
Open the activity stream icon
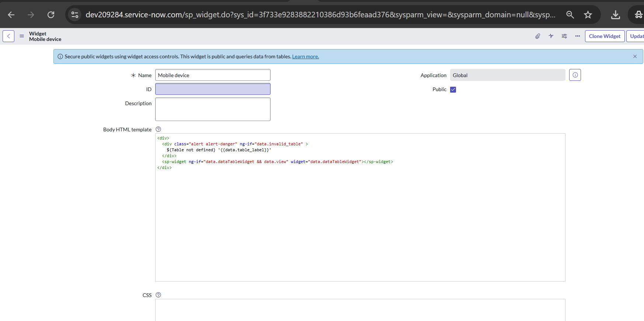551,36
